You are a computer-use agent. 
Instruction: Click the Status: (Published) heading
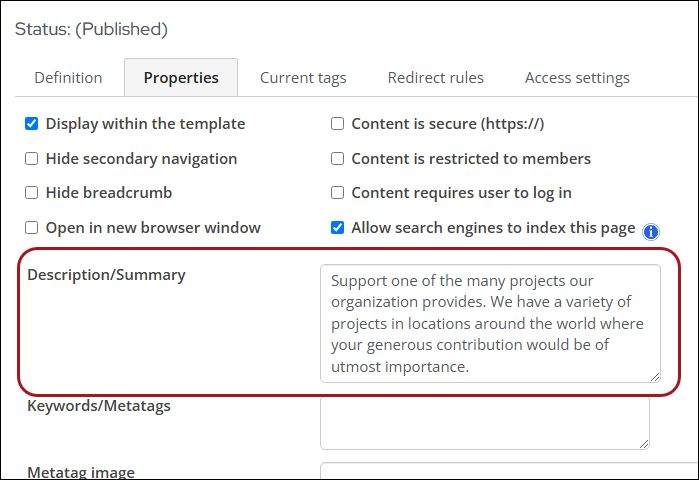coord(91,29)
